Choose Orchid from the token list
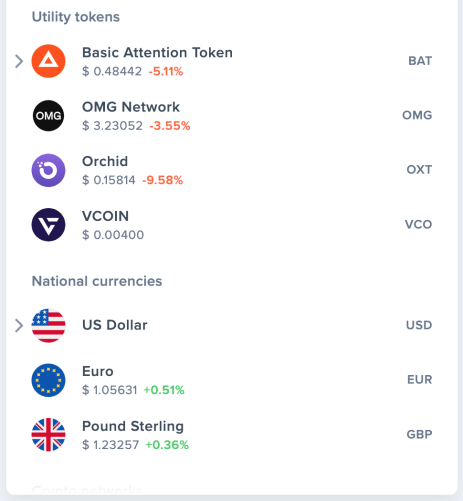The height and width of the screenshot is (501, 463). point(232,170)
